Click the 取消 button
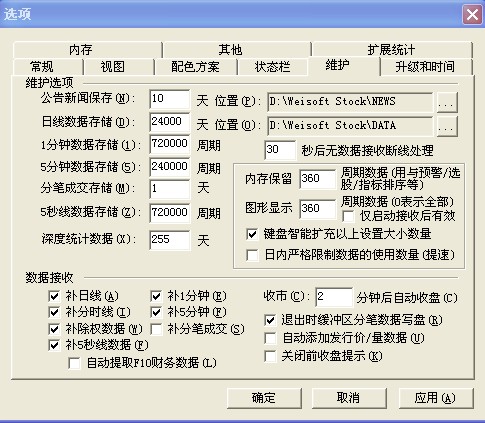485x423 pixels. point(349,398)
